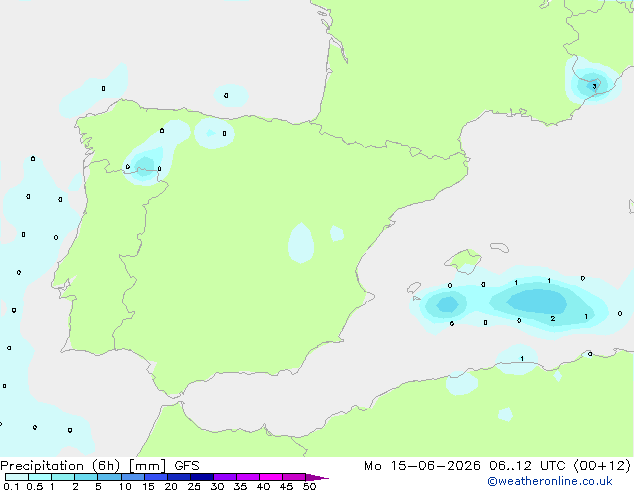Click the "06..12 UTC" time text
This screenshot has width=634, height=490.
point(527,466)
